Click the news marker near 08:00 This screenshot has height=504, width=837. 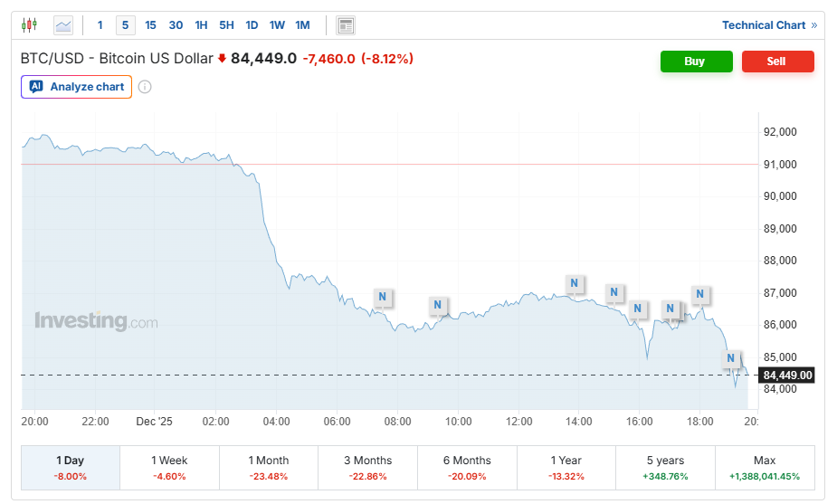(383, 297)
